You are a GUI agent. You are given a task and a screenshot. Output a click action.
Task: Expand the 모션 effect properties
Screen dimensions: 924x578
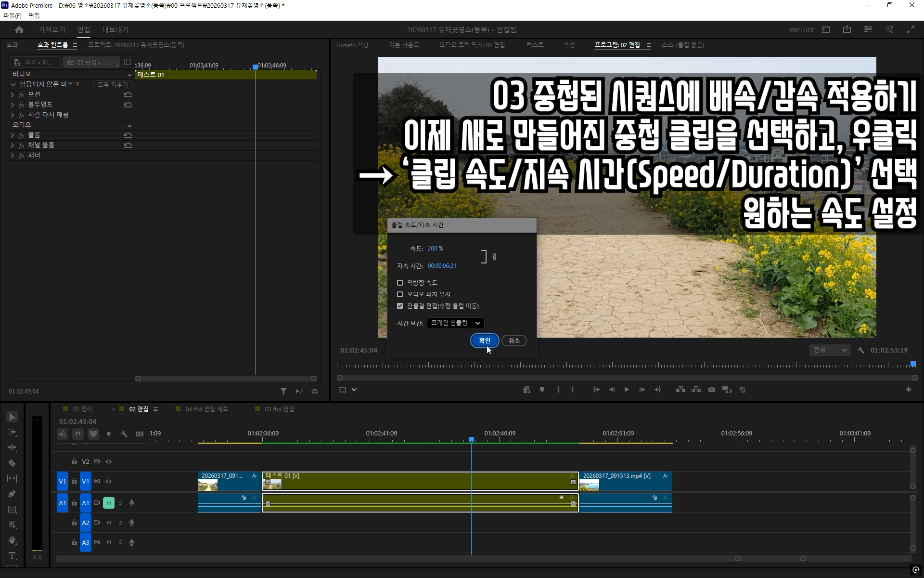pyautogui.click(x=13, y=94)
